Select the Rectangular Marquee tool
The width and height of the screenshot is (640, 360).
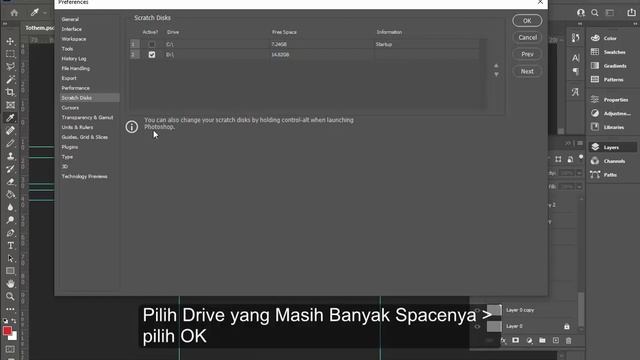10,54
